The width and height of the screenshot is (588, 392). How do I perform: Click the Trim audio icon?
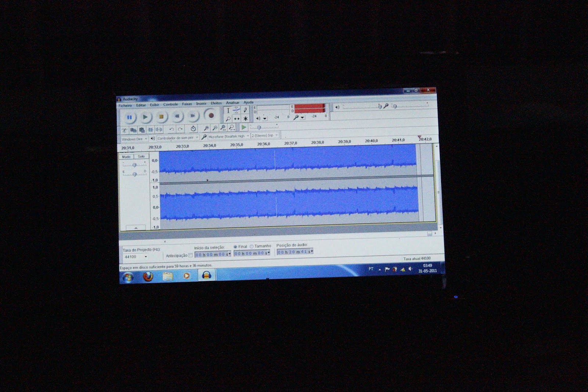click(x=150, y=130)
